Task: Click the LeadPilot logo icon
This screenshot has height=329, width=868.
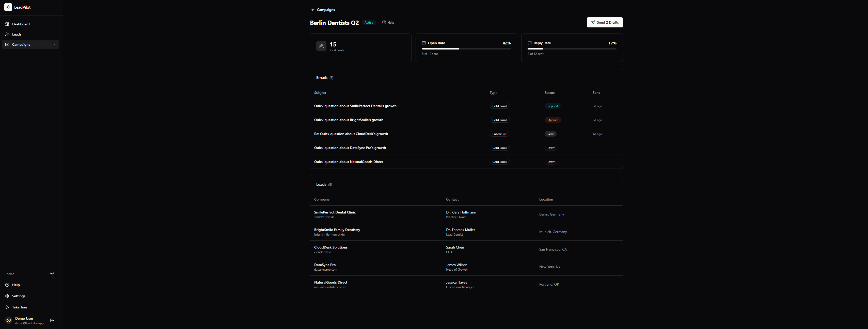Action: point(8,7)
